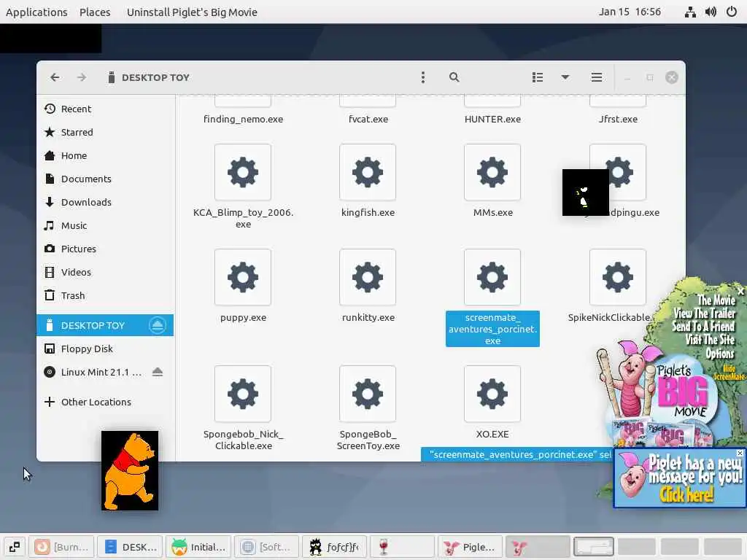This screenshot has width=747, height=560.
Task: Click Hide ScreenMate link
Action: [729, 373]
